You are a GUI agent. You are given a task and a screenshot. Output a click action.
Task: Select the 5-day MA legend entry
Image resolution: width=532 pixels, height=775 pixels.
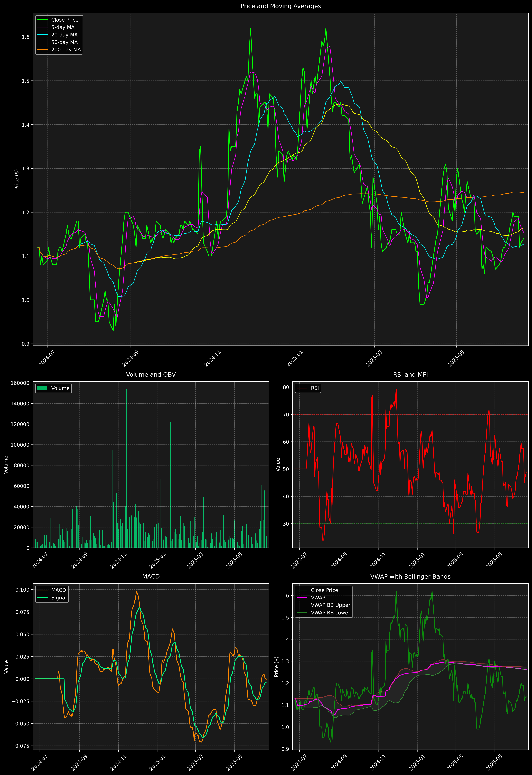56,27
